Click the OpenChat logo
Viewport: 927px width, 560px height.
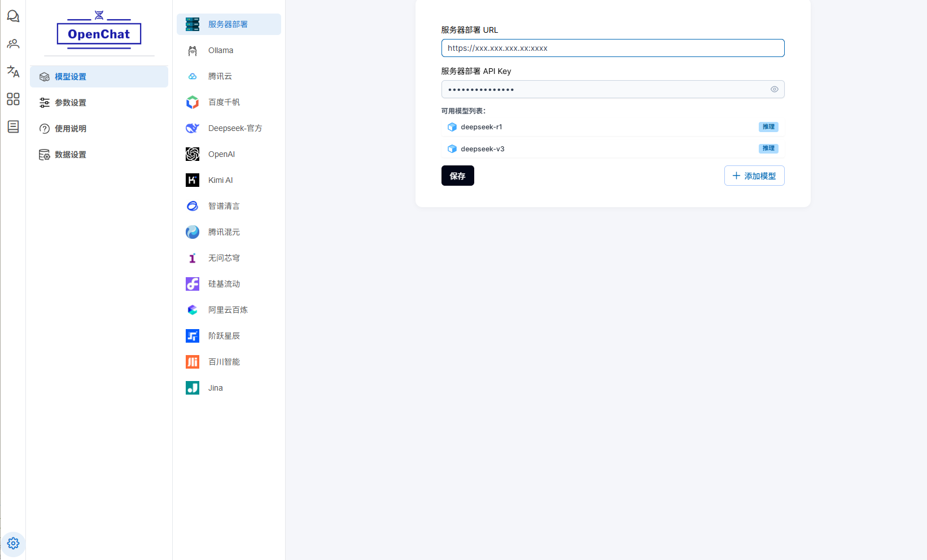click(99, 30)
